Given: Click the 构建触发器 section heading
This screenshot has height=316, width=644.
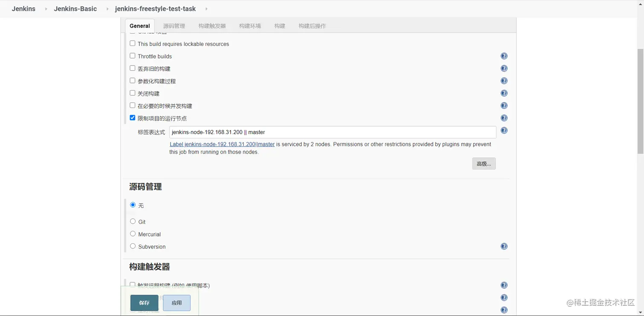Looking at the screenshot, I should click(x=149, y=267).
